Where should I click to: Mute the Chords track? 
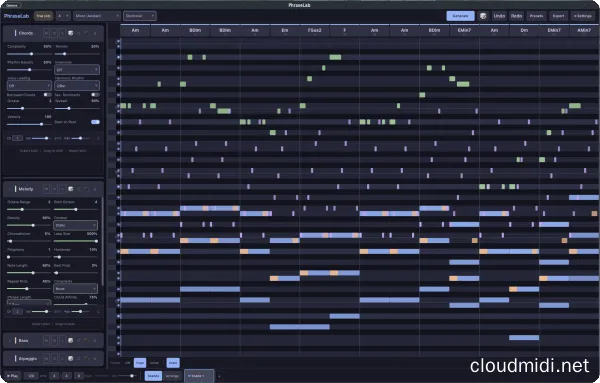point(46,33)
